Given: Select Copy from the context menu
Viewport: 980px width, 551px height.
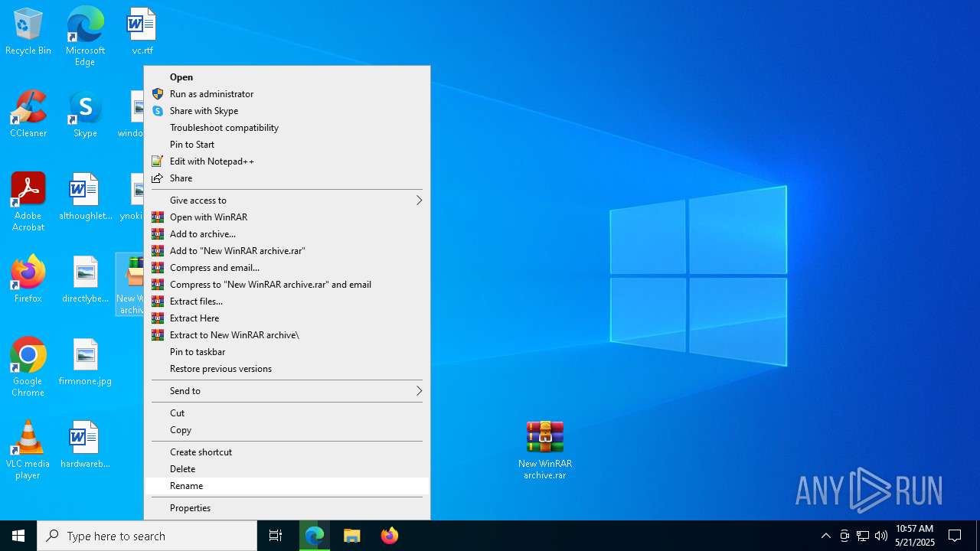Looking at the screenshot, I should coord(287,430).
